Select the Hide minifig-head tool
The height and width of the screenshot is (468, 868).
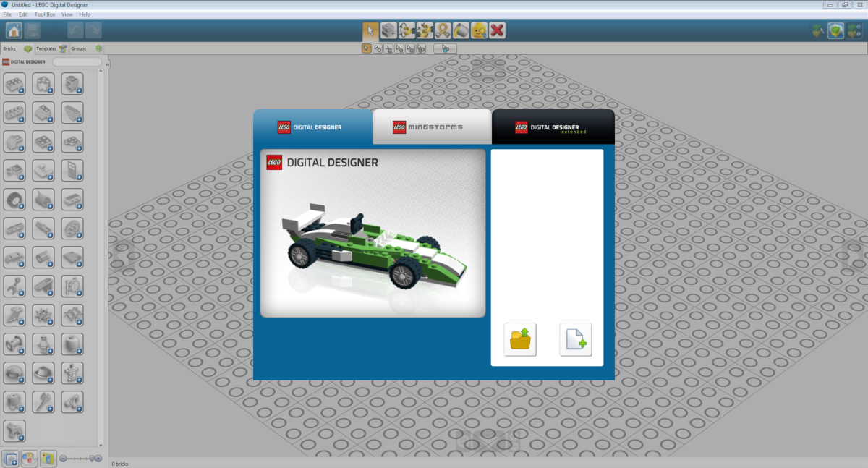[479, 30]
